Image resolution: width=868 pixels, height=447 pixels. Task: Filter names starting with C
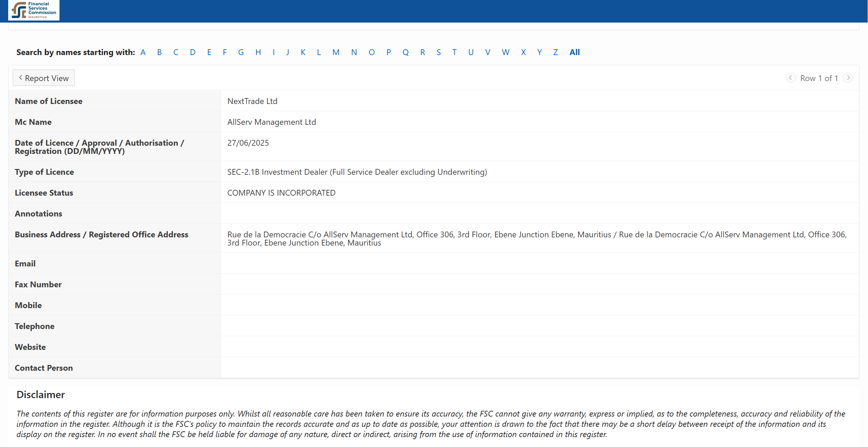coord(176,52)
